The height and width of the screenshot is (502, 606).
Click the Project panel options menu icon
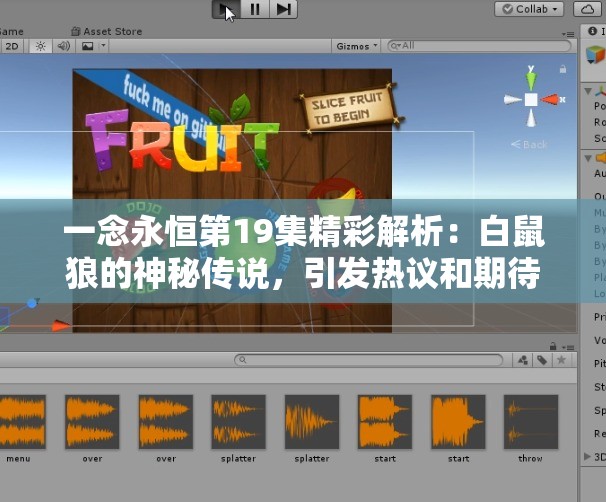(x=568, y=347)
